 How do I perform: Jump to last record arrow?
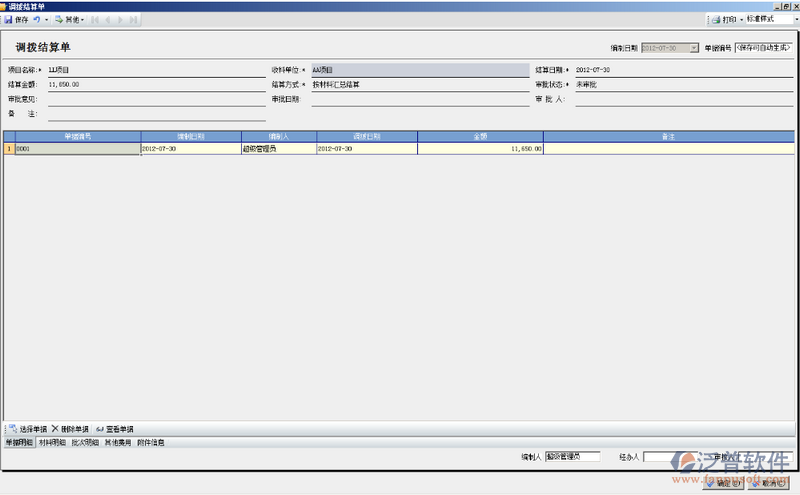[x=134, y=20]
